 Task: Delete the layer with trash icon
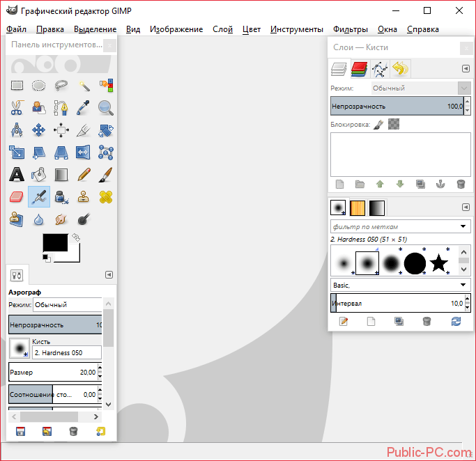[461, 184]
